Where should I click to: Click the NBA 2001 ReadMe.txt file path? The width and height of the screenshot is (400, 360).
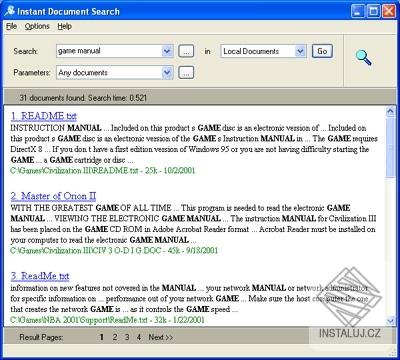107,320
